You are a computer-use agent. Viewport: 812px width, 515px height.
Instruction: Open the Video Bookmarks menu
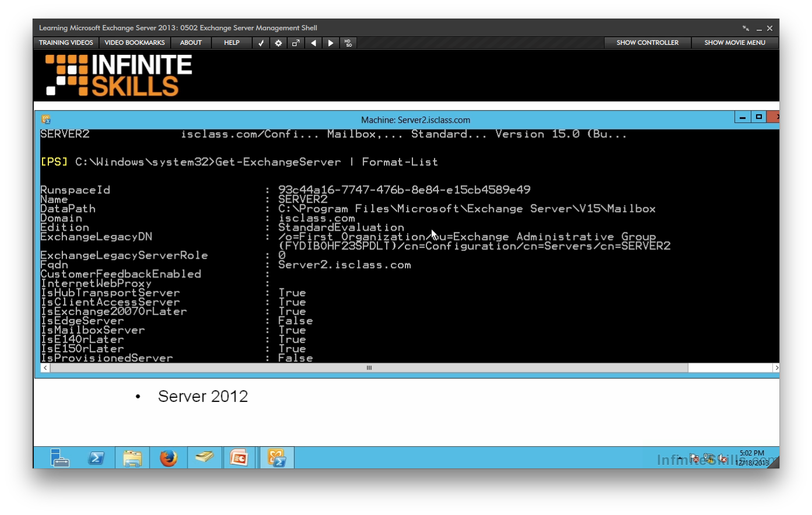tap(135, 43)
